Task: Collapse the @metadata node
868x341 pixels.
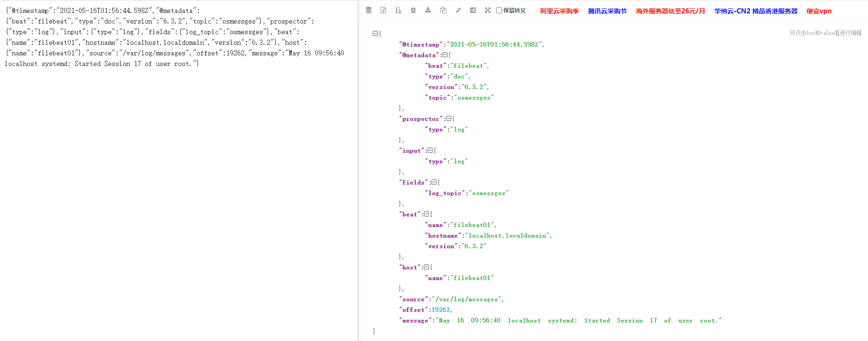Action: [x=445, y=55]
